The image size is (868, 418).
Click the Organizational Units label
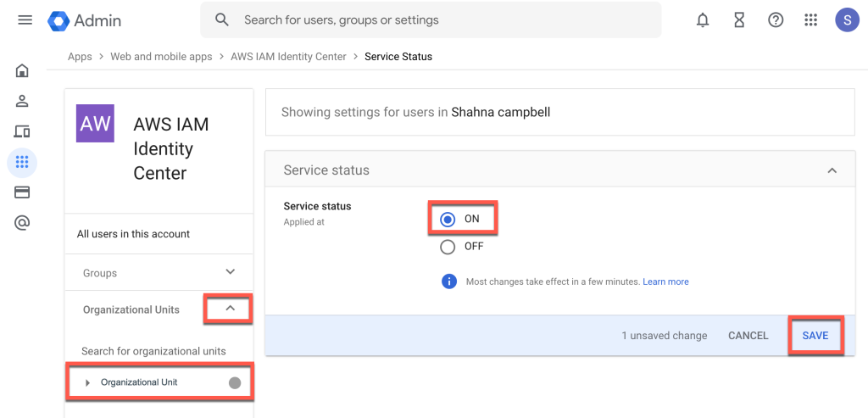(131, 309)
